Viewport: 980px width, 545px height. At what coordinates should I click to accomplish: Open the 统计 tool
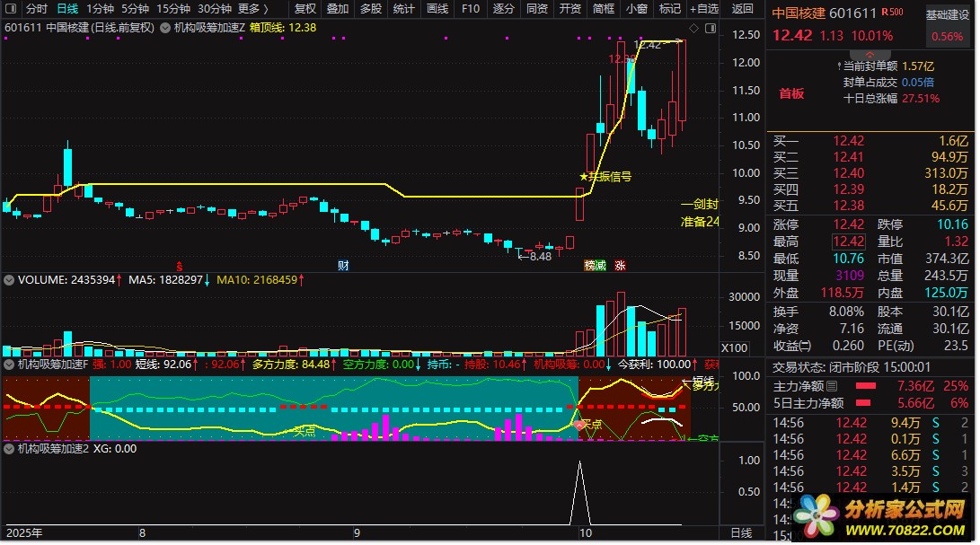pyautogui.click(x=403, y=9)
